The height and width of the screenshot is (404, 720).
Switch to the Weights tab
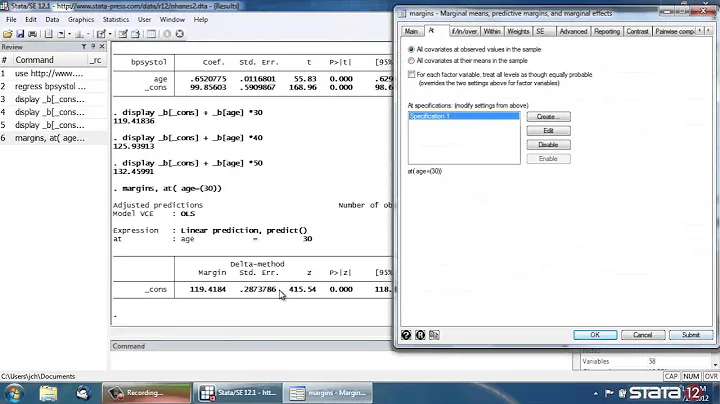pyautogui.click(x=518, y=31)
